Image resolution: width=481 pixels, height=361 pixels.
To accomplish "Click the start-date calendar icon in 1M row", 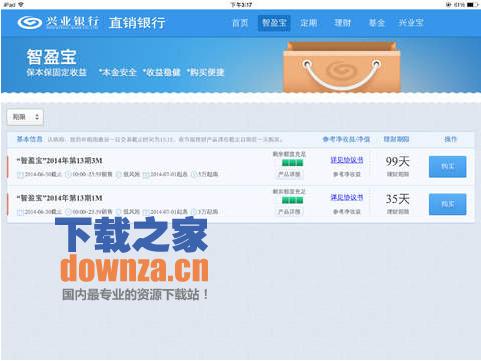I will [x=146, y=212].
